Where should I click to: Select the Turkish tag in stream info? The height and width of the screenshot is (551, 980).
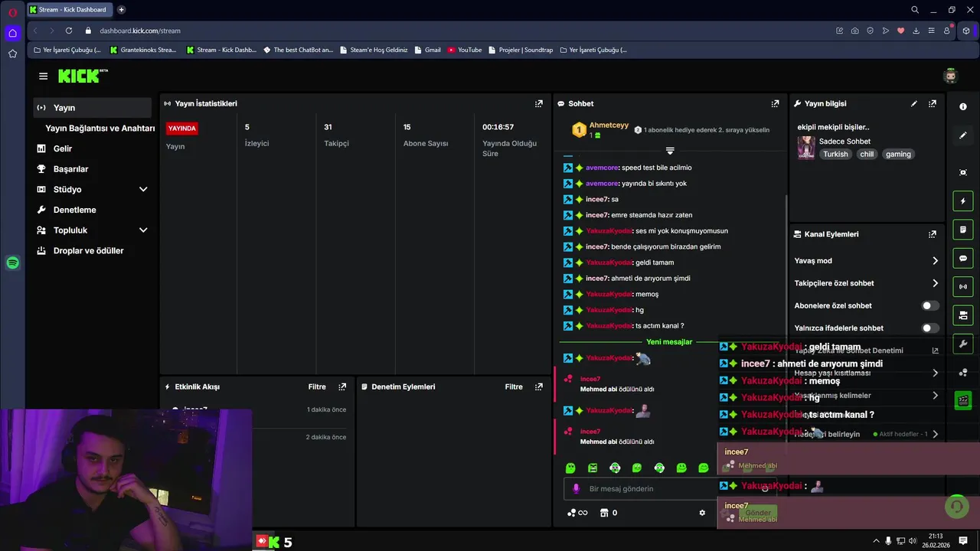[835, 154]
